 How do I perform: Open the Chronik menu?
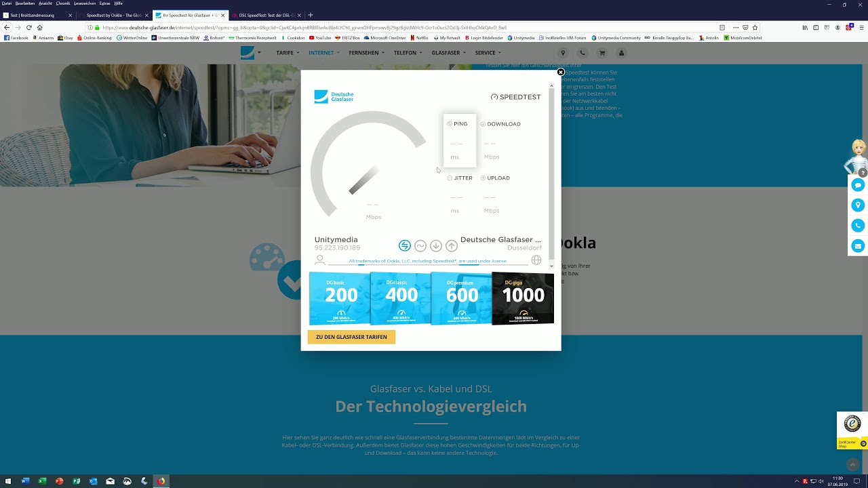[63, 3]
